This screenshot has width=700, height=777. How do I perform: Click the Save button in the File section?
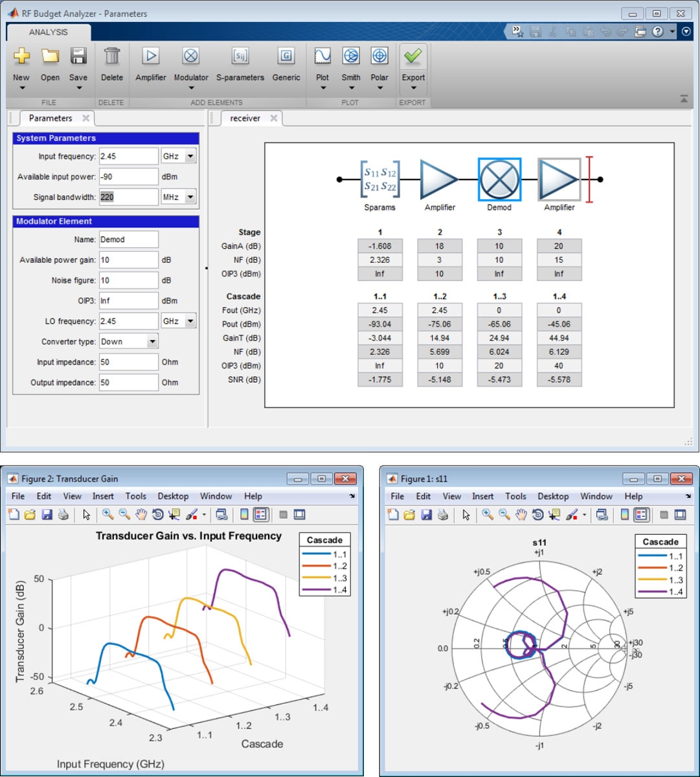[78, 57]
